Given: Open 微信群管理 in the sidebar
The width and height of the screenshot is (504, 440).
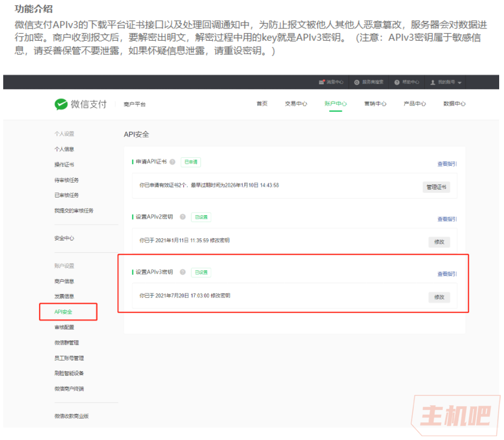Looking at the screenshot, I should (66, 343).
